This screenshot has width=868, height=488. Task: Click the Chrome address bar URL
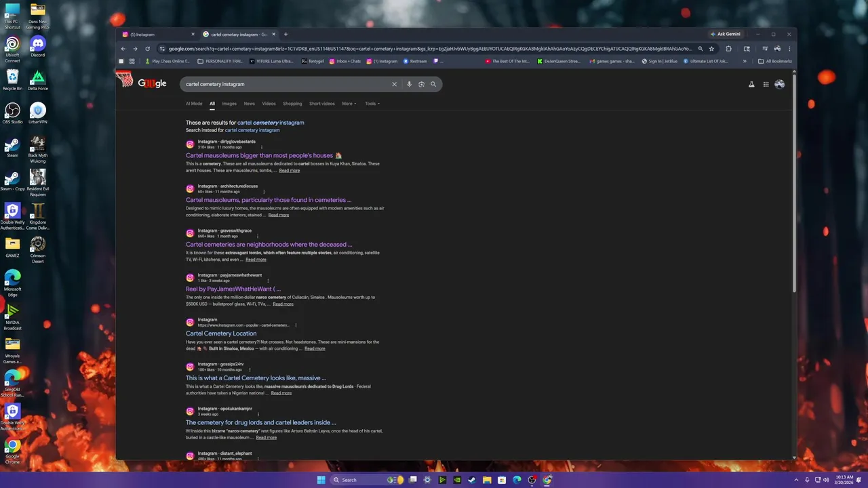[430, 49]
